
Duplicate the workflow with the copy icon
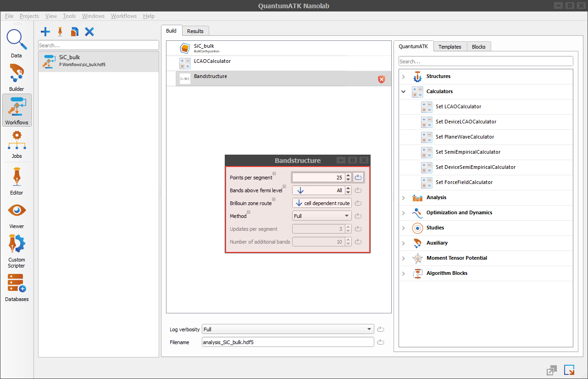[75, 32]
